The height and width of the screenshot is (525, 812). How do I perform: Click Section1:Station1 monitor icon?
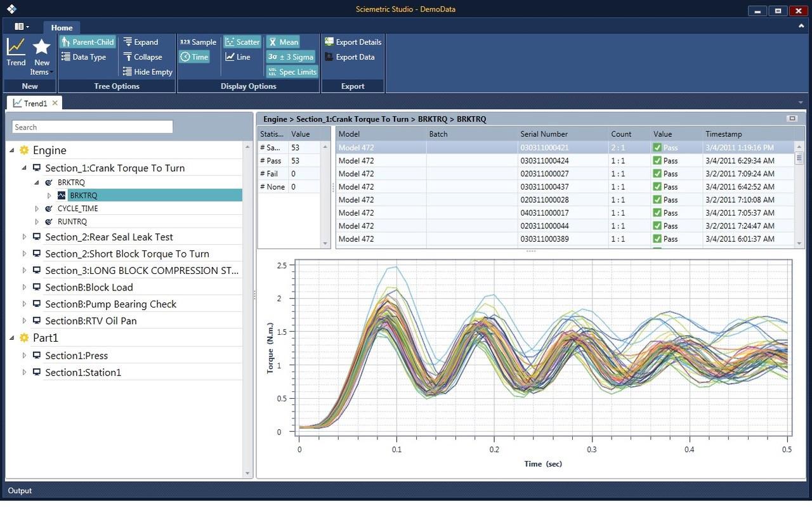[37, 372]
